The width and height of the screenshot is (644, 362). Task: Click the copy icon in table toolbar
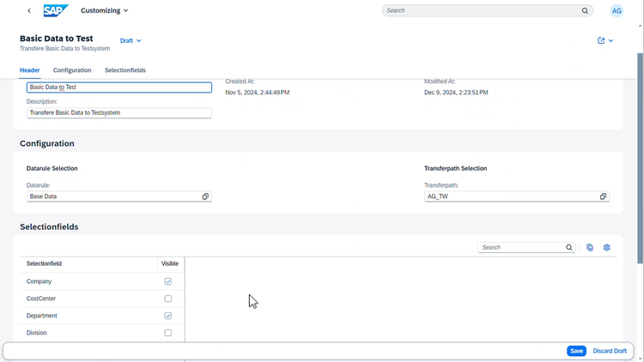(590, 248)
